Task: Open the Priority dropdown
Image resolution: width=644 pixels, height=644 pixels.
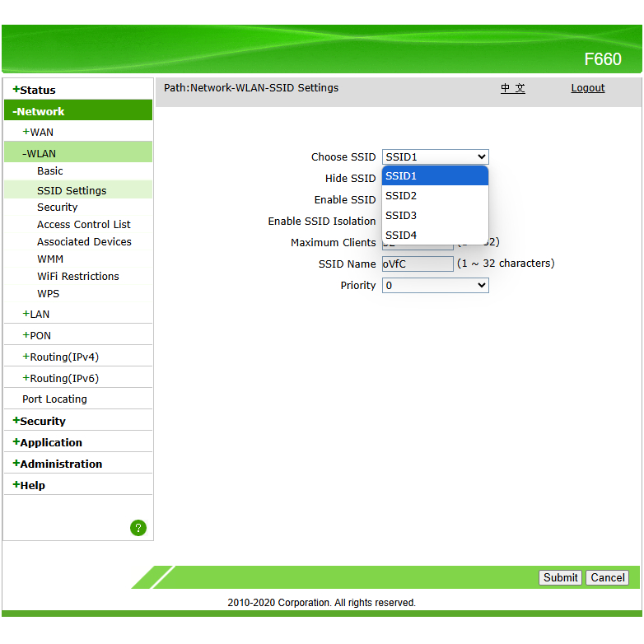Action: (x=435, y=286)
